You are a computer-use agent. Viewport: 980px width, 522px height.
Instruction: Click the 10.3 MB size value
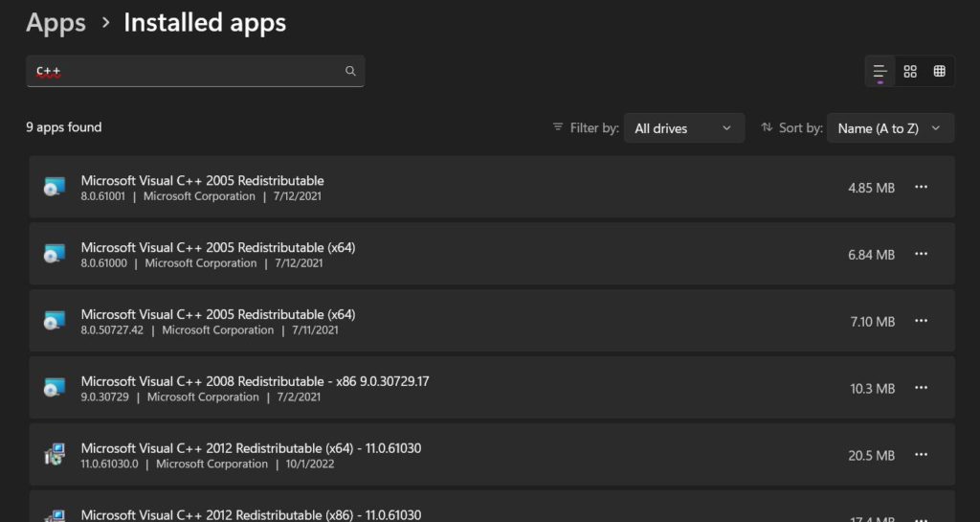[873, 388]
